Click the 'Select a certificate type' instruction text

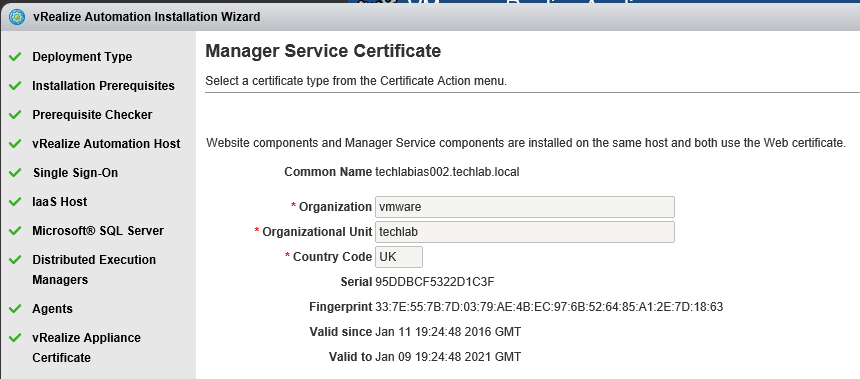pyautogui.click(x=356, y=82)
